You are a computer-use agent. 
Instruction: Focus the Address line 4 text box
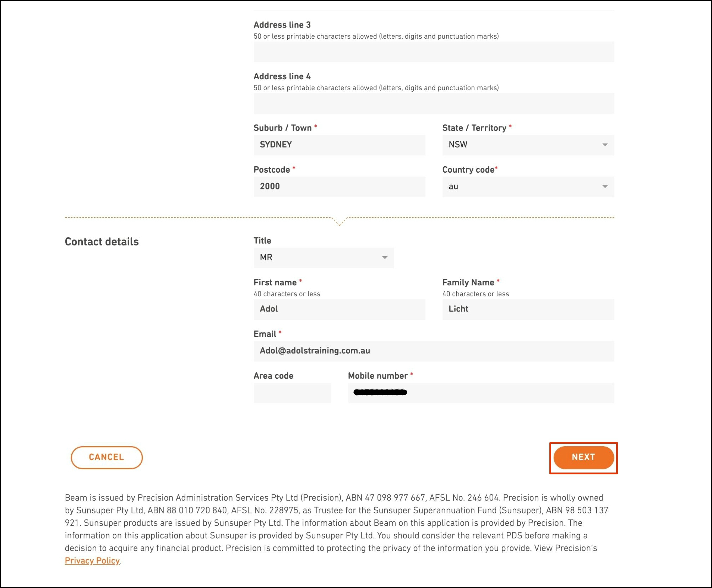[433, 103]
